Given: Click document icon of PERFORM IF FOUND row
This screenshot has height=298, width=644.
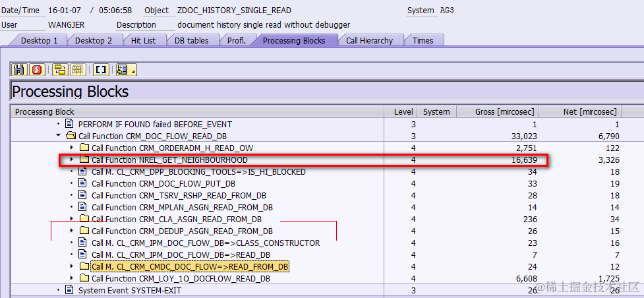Looking at the screenshot, I should (69, 124).
